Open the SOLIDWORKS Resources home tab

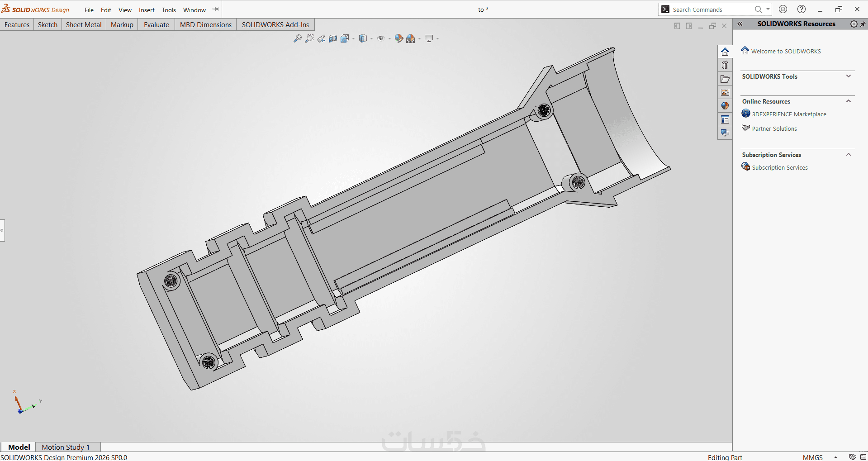pyautogui.click(x=725, y=52)
